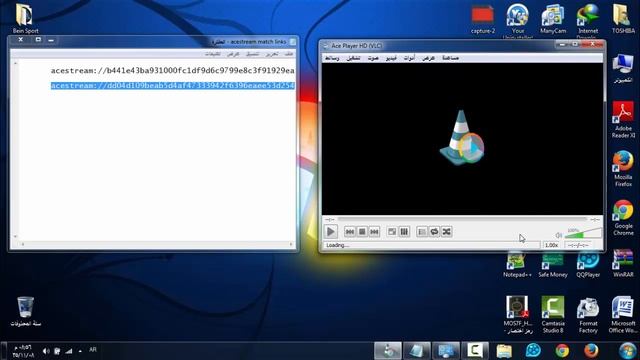Select the Your Uninstaller desktop icon

(518, 20)
